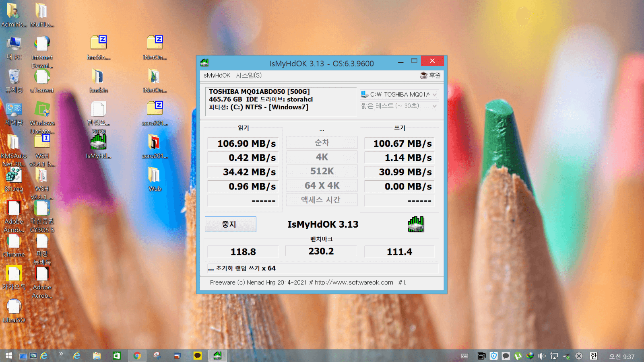Select the 8.1.reg registry file icon
The image size is (644, 362).
point(14,179)
